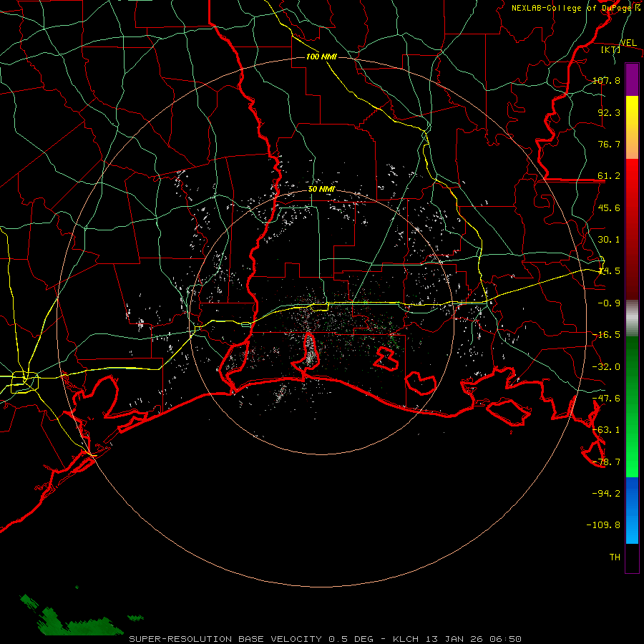Image resolution: width=644 pixels, height=644 pixels.
Task: Click the 92.3 legend value
Action: pos(609,112)
